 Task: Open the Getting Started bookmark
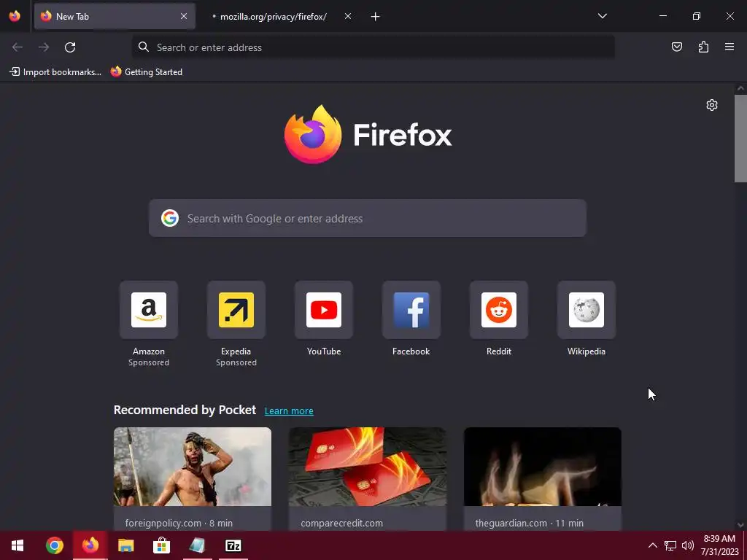pyautogui.click(x=147, y=72)
